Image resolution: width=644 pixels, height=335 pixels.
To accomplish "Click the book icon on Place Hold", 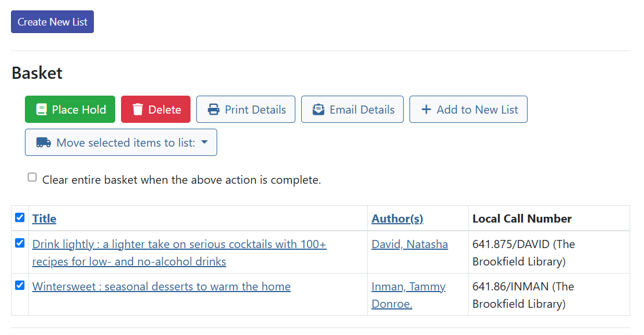I will [x=41, y=110].
